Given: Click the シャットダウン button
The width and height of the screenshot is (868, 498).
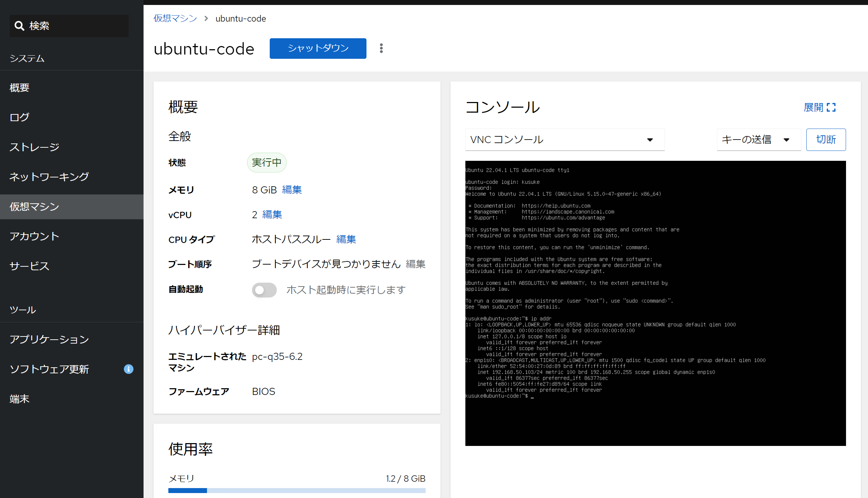Looking at the screenshot, I should coord(318,49).
